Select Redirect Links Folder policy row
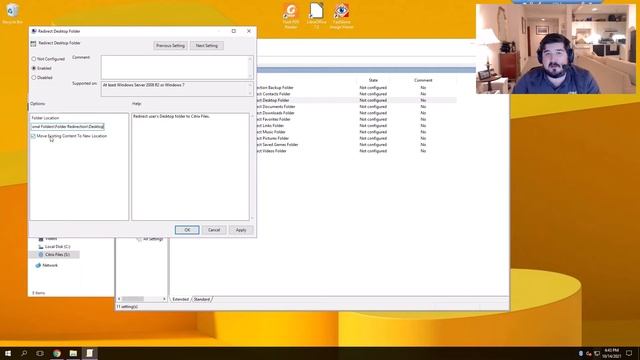 tap(355, 126)
